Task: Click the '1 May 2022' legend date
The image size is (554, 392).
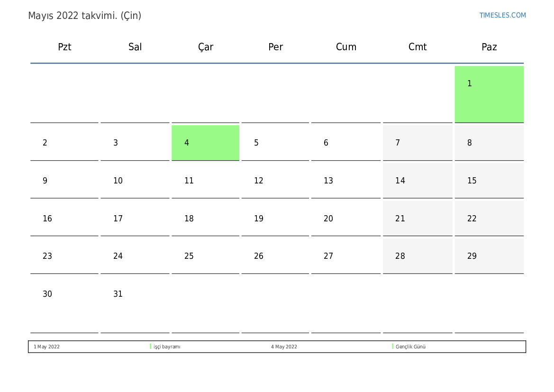Action: pyautogui.click(x=46, y=347)
